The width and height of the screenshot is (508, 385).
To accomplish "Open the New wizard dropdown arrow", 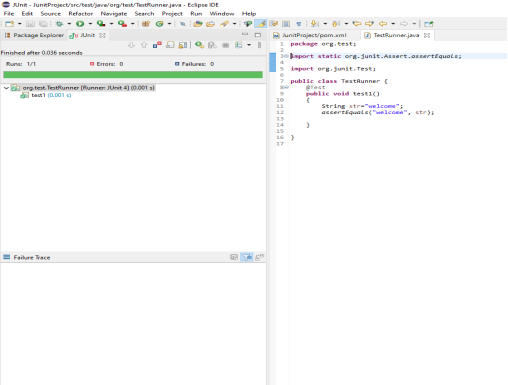I will [19, 24].
